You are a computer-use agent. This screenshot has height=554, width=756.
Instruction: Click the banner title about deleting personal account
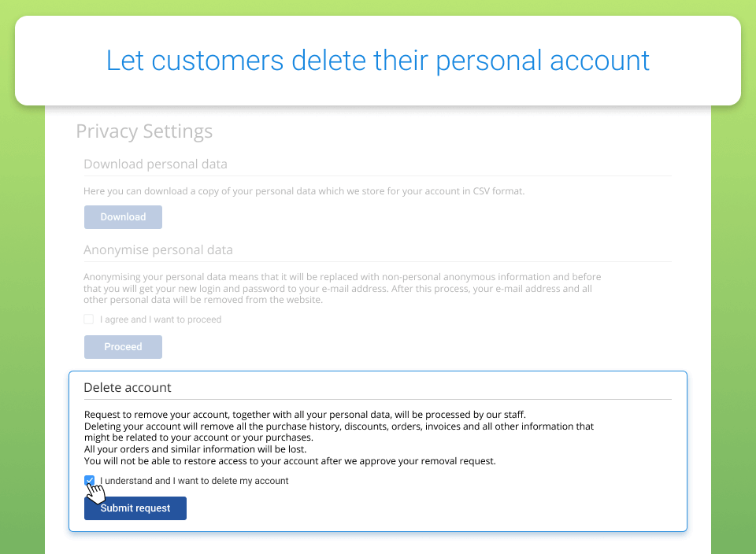point(378,61)
